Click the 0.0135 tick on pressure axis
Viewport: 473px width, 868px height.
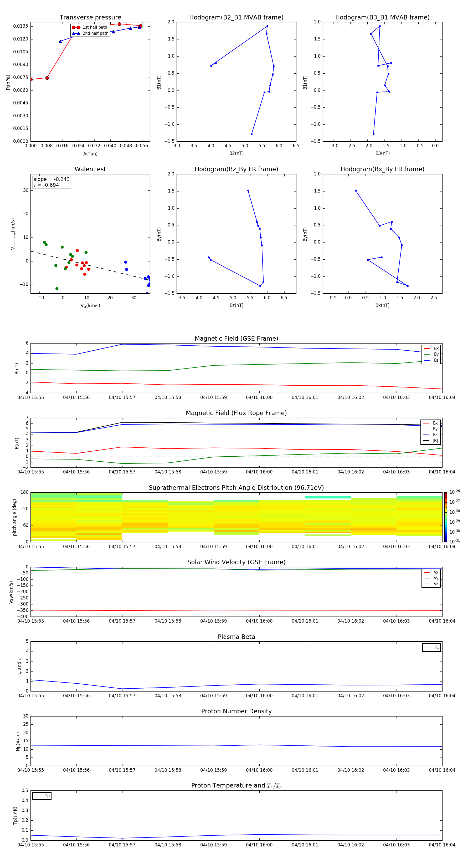coord(20,26)
